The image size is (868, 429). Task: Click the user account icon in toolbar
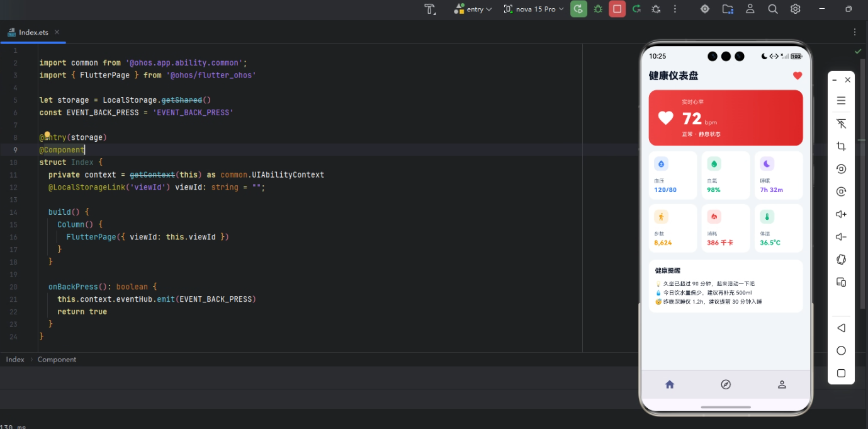click(750, 9)
